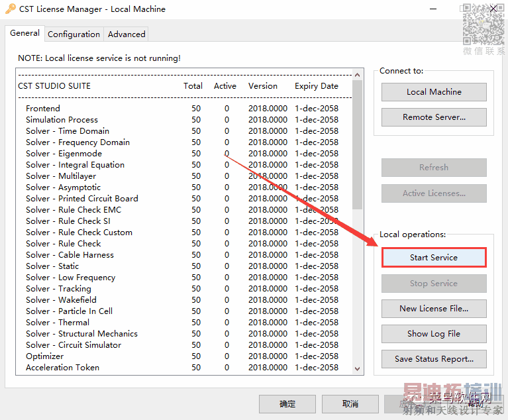Screen dimensions: 508x420
Task: Select Solver - Thermal row
Action: [x=182, y=323]
